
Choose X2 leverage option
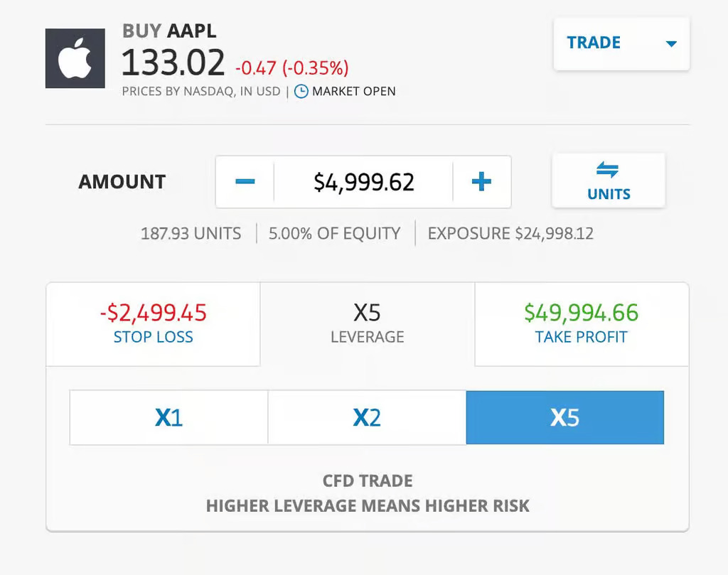tap(367, 417)
